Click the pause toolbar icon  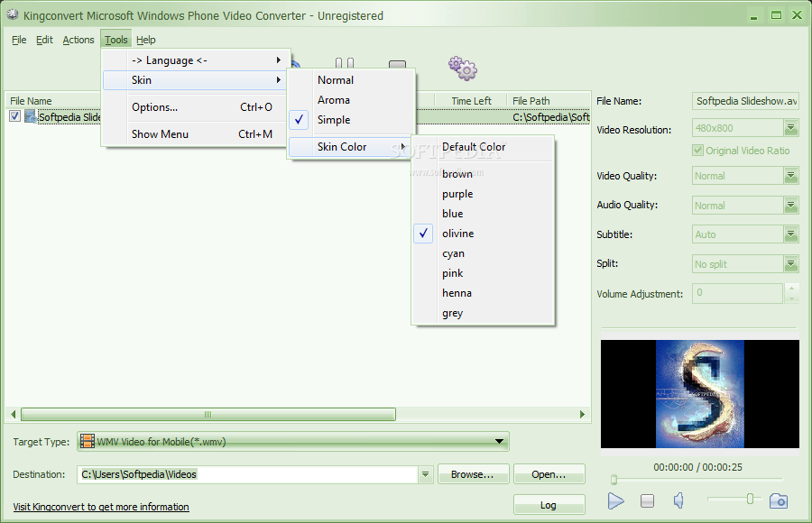(345, 63)
